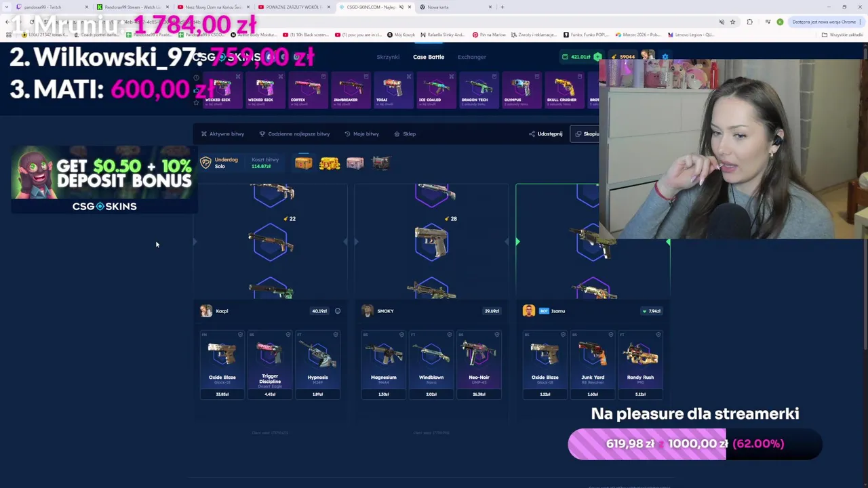The height and width of the screenshot is (488, 868).
Task: Open Codzienne najlepsze bitwy section
Action: [294, 134]
